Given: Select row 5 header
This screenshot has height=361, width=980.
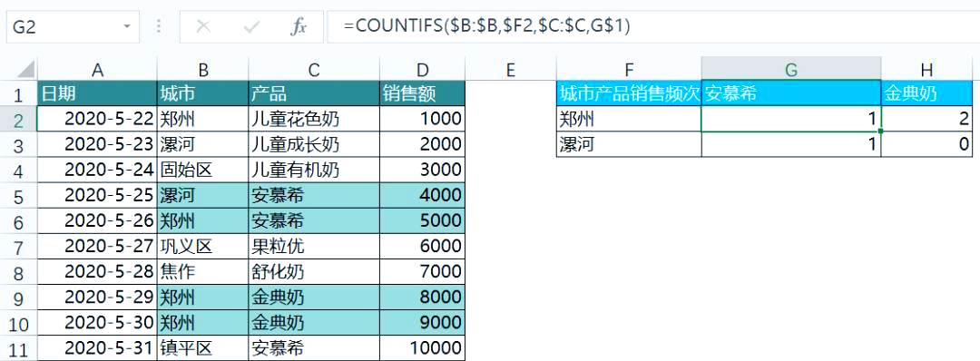Looking at the screenshot, I should pos(18,196).
